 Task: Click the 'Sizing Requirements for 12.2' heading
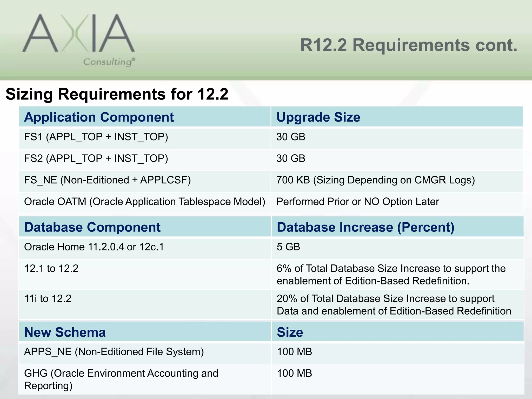tap(117, 94)
